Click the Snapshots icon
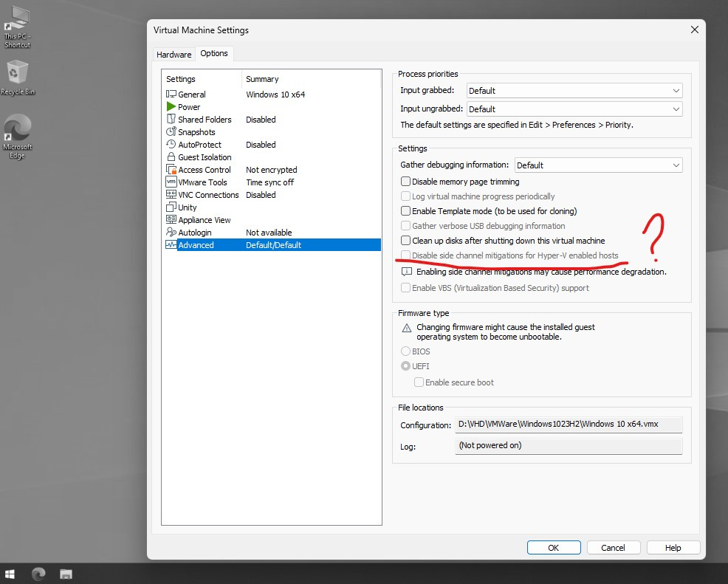Screen dimensions: 728x584 coord(171,132)
